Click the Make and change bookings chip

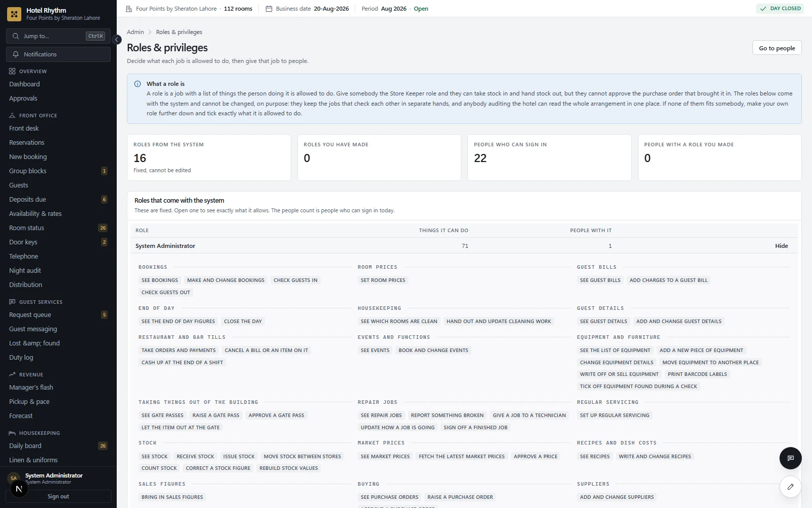click(226, 280)
